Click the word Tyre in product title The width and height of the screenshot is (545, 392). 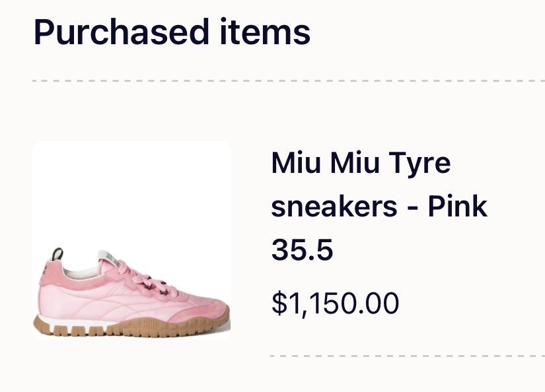coord(419,163)
